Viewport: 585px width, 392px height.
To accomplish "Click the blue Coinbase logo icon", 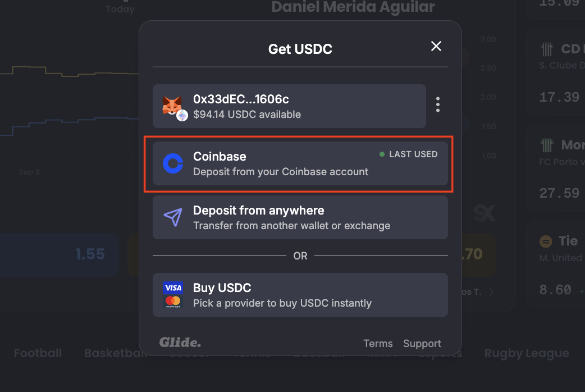I will (173, 163).
